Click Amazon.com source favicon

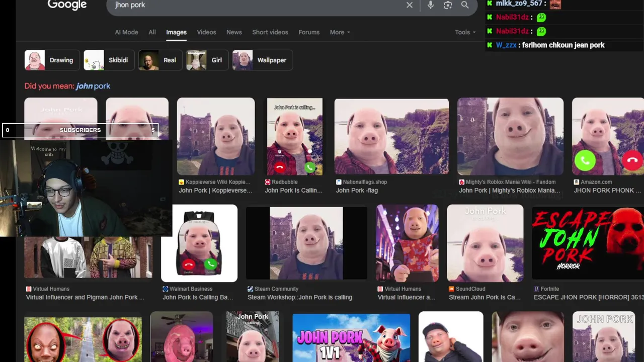point(576,182)
